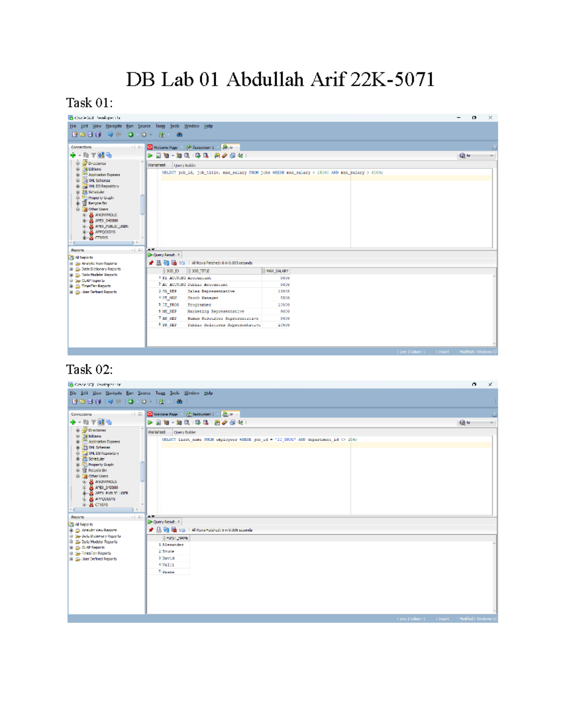
Task: Click the FIRST_NAME column header in Task 02 results
Action: click(175, 538)
